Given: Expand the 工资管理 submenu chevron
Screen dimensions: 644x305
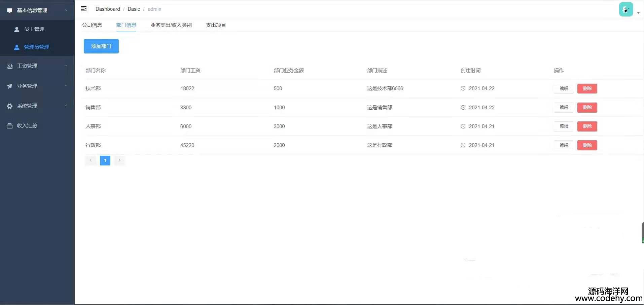Looking at the screenshot, I should [x=66, y=66].
